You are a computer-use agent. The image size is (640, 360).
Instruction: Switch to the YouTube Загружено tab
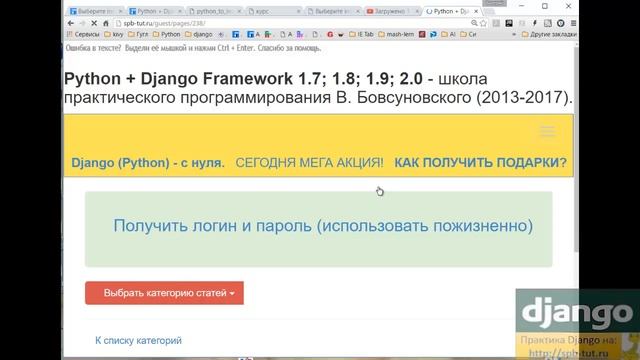pyautogui.click(x=393, y=11)
